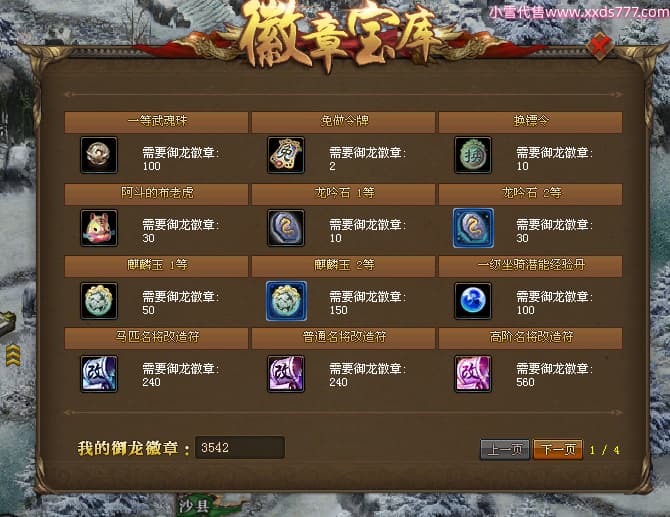Expand the yellow chevron arrows on left edge
The width and height of the screenshot is (670, 517).
(x=13, y=355)
